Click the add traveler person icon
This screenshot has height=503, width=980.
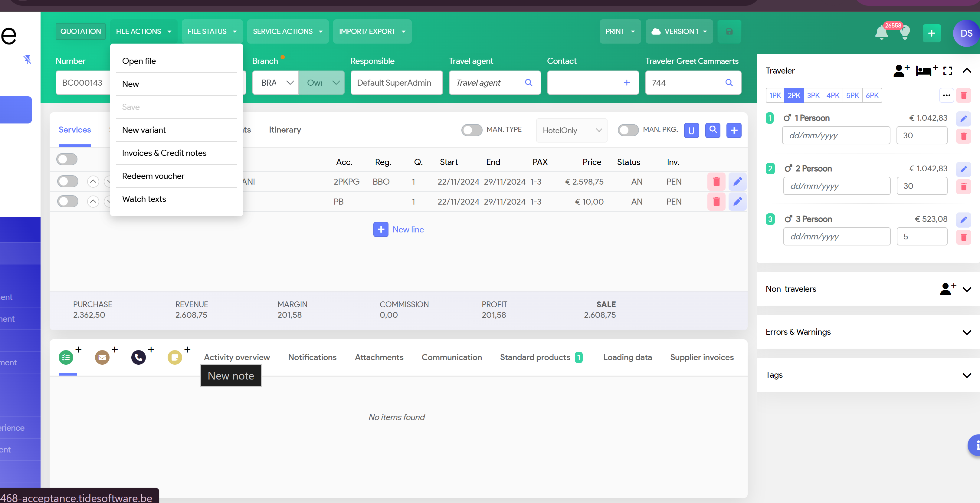point(900,71)
